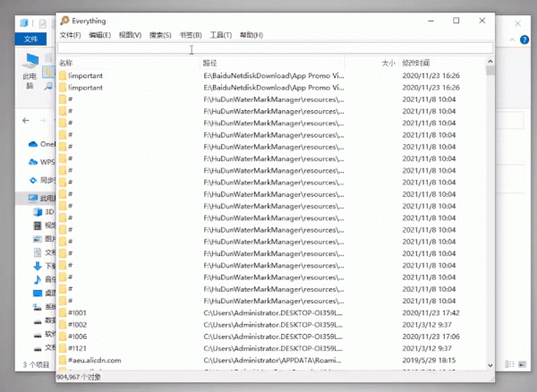Click the scroll up arrow in results list
The width and height of the screenshot is (537, 392).
[x=490, y=62]
